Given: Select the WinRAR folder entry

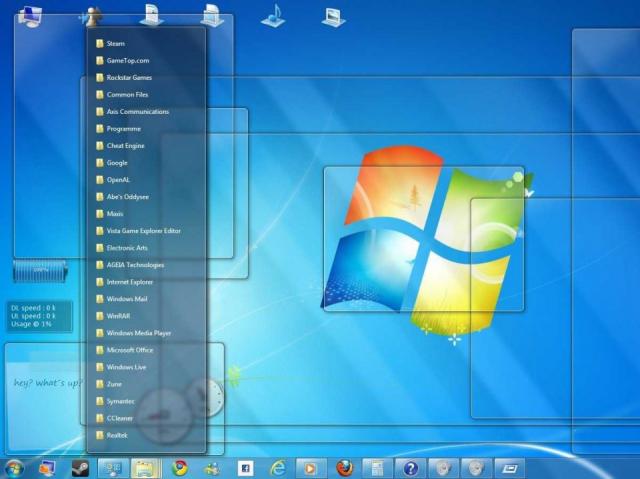Looking at the screenshot, I should [x=113, y=316].
